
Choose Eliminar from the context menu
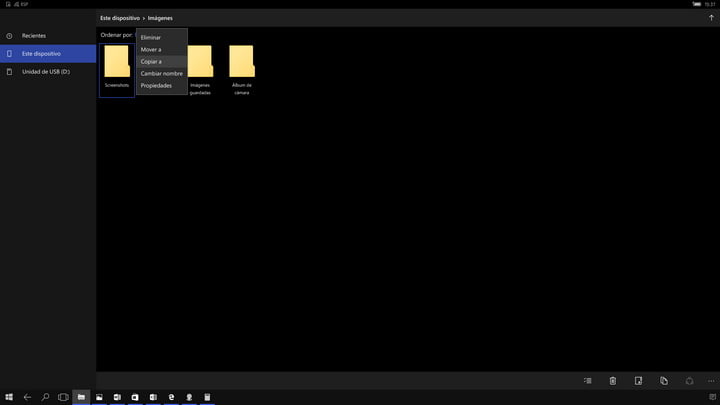(151, 37)
